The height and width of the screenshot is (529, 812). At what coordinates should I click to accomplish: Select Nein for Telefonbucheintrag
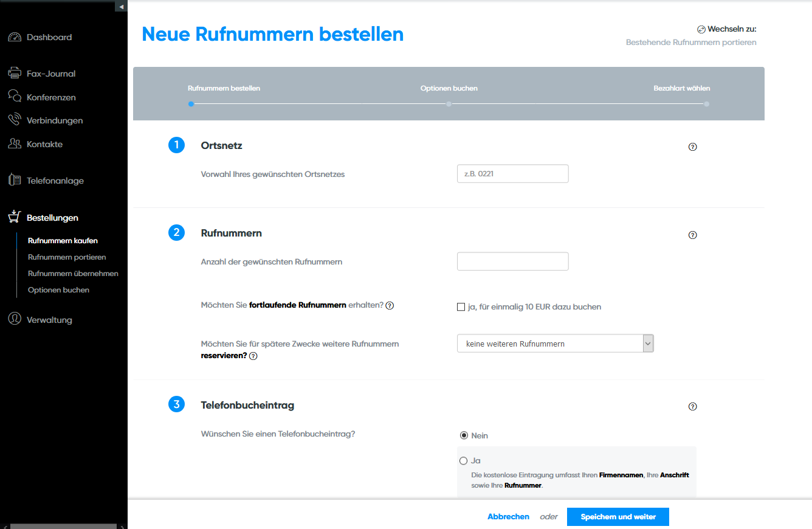tap(464, 435)
